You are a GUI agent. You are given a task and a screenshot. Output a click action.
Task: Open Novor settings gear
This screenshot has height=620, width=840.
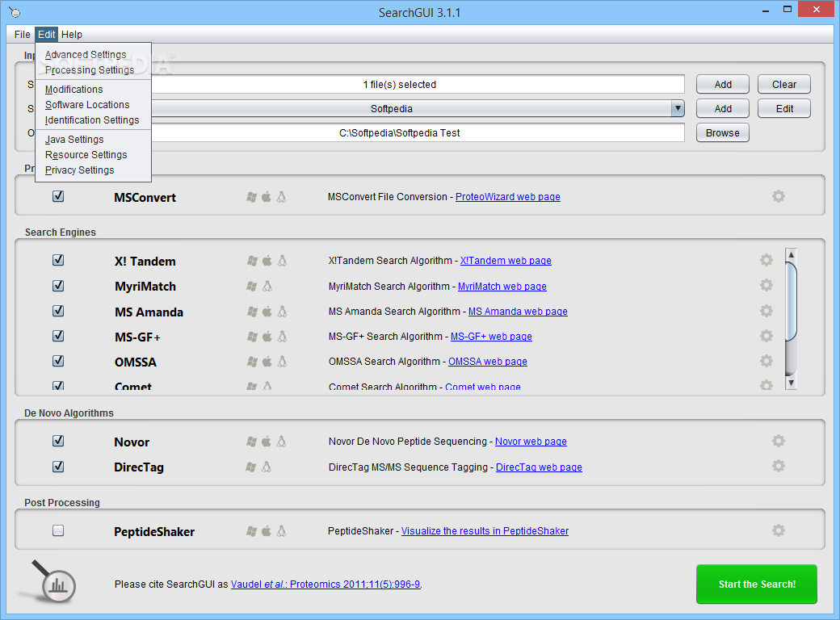[779, 441]
